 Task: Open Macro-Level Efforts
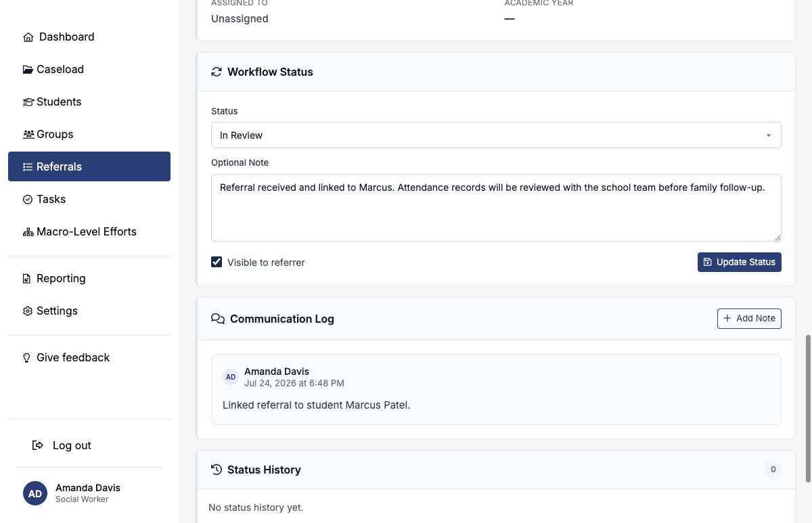[x=89, y=231]
